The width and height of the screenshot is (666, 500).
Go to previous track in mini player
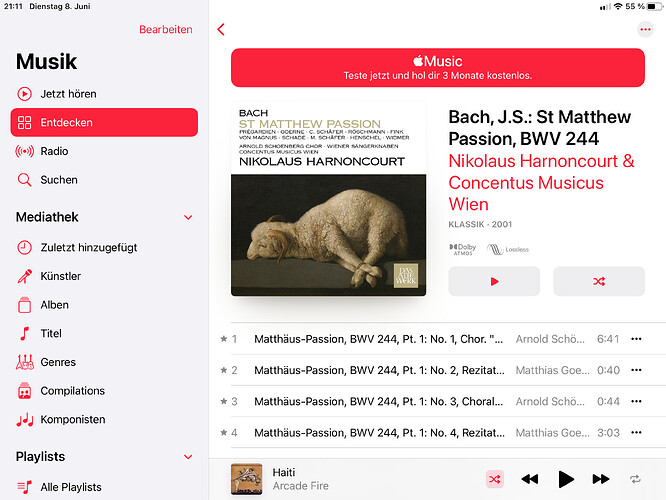530,479
